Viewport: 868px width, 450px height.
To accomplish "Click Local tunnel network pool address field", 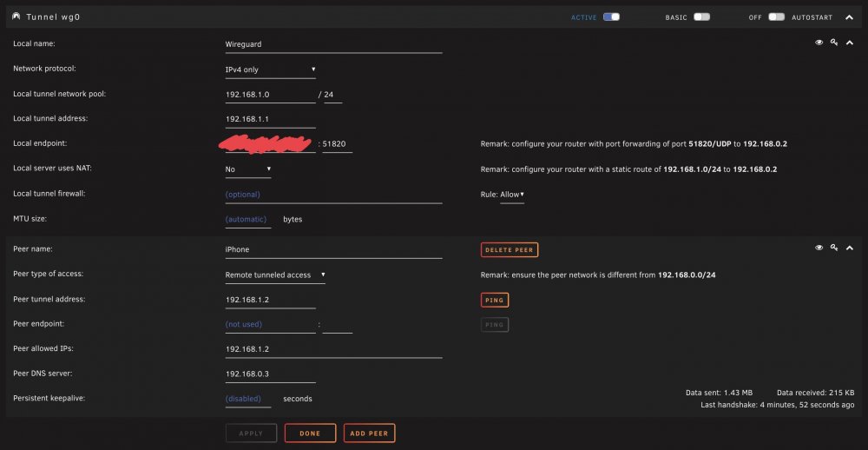I will coord(270,95).
